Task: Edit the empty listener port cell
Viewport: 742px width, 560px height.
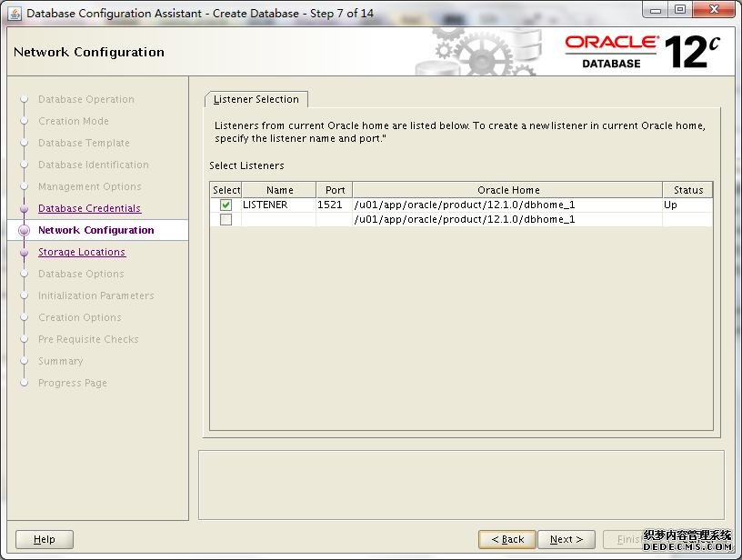Action: (334, 219)
